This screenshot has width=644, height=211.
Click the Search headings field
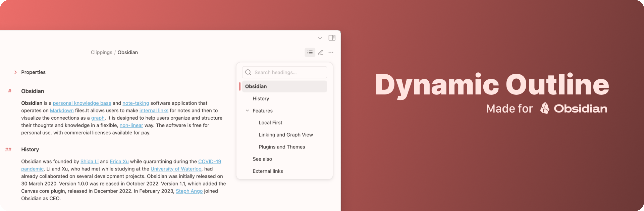(284, 72)
